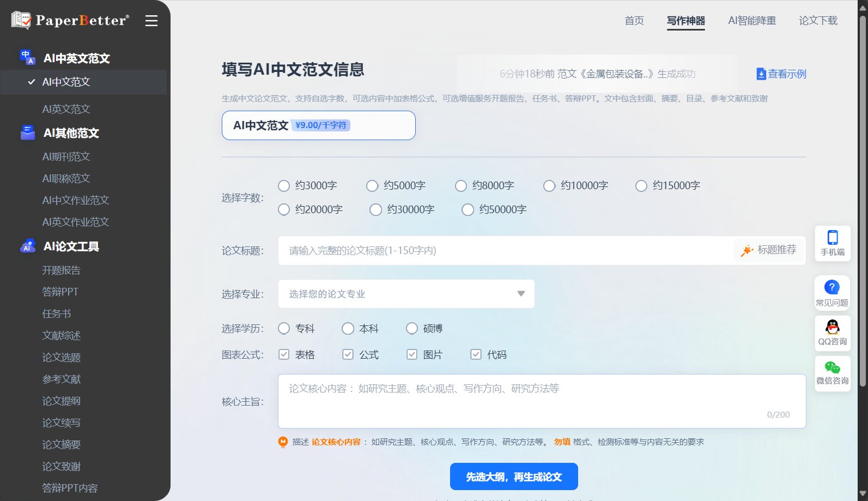
Task: Select 约15000字 word count
Action: [641, 186]
